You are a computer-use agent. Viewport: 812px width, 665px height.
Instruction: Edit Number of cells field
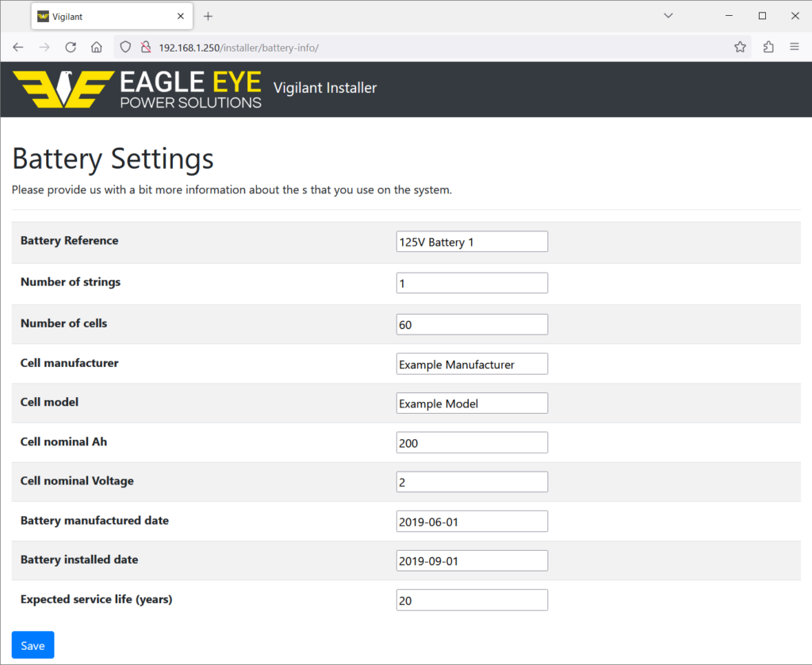[x=472, y=324]
